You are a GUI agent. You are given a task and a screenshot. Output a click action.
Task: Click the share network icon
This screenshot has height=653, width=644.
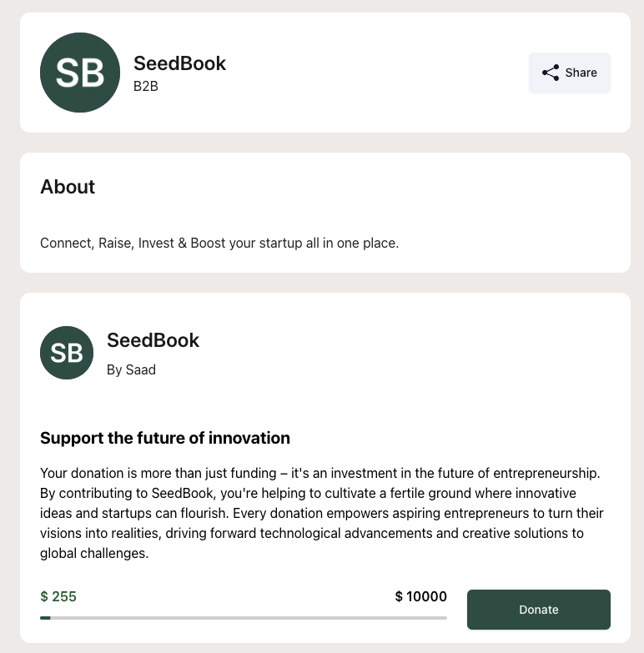point(551,73)
